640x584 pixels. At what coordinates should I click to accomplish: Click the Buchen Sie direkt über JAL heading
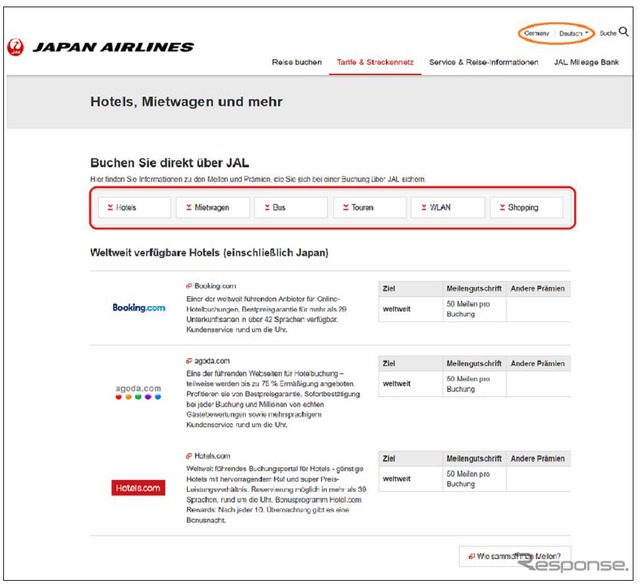[x=169, y=163]
